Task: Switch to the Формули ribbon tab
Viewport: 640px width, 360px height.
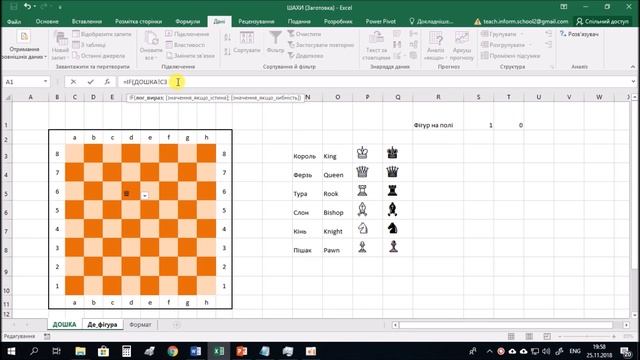Action: 187,21
